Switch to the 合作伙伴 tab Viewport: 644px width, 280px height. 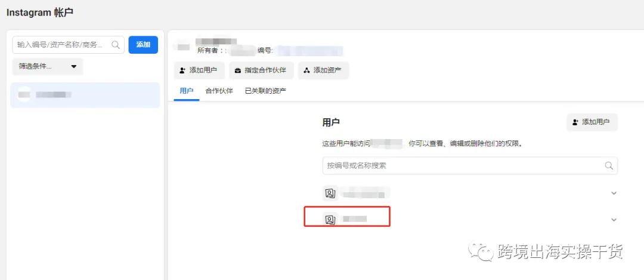pyautogui.click(x=219, y=91)
